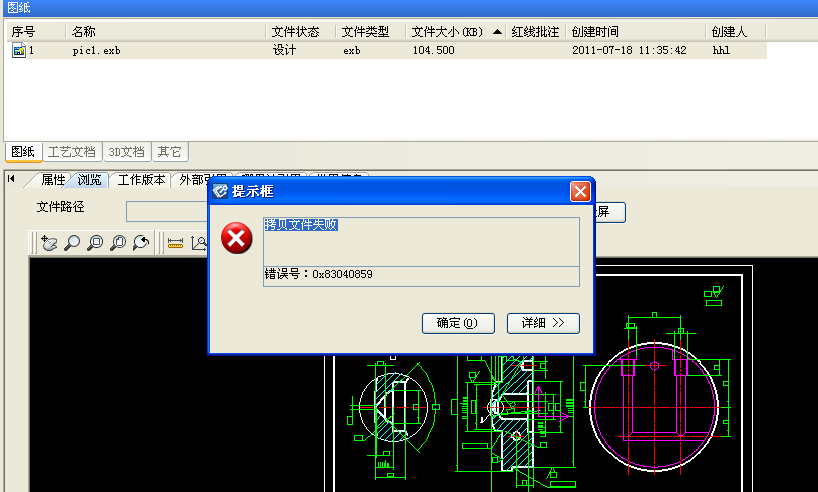Open the 3D文档 tab

click(126, 152)
